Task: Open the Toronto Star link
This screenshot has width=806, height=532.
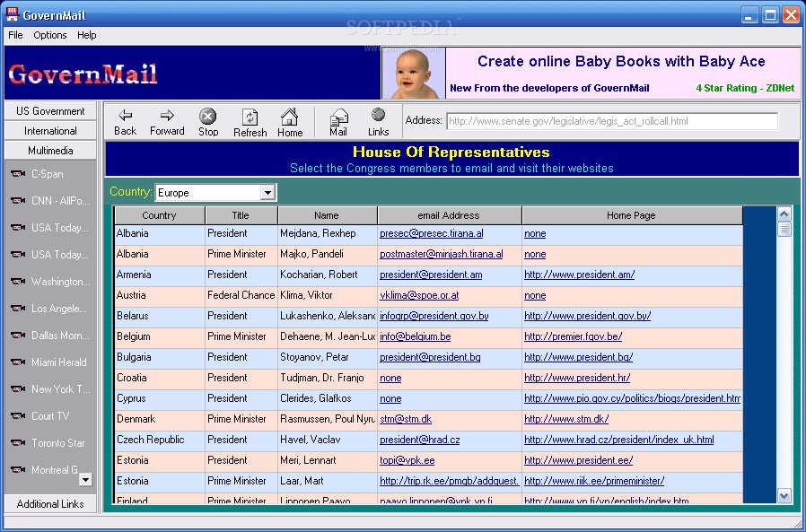Action: (48, 442)
